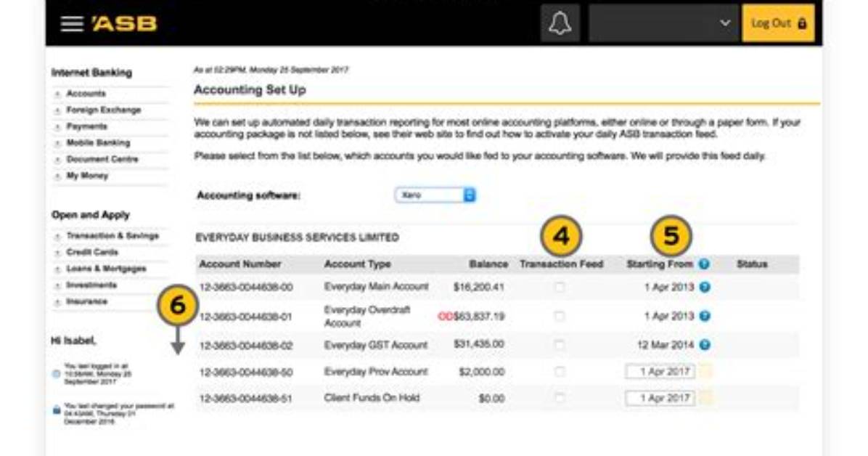Click the help icon for Everyday Overdraft Account date
868x456 pixels.
705,316
